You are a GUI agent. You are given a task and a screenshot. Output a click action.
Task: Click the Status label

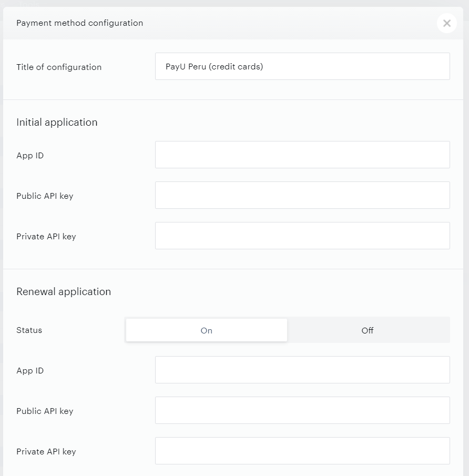click(29, 330)
